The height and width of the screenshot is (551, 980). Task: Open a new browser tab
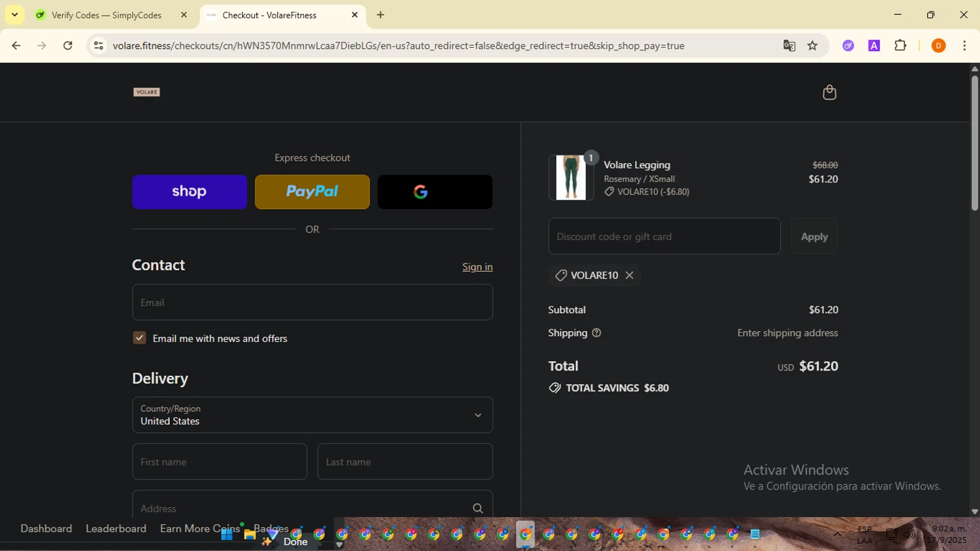coord(380,15)
